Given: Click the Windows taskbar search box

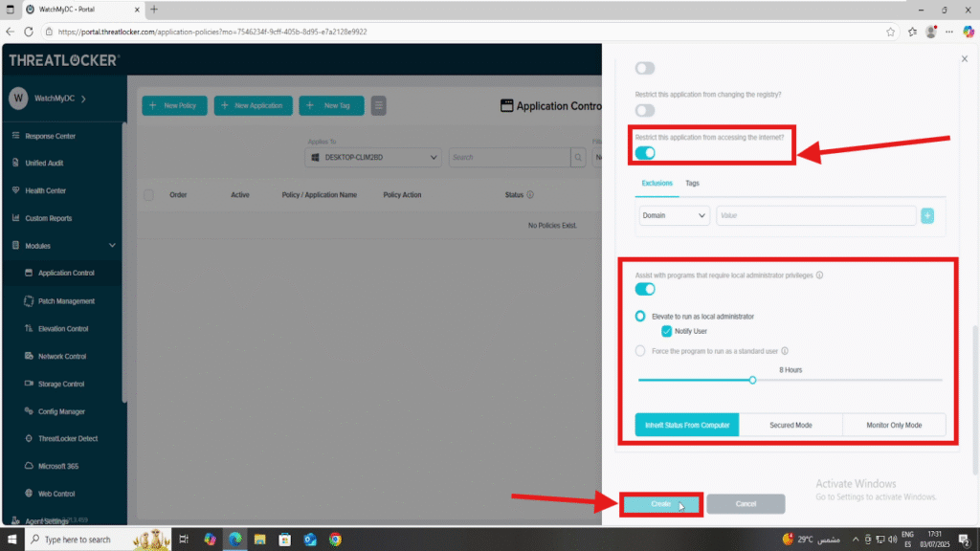Looking at the screenshot, I should point(99,540).
